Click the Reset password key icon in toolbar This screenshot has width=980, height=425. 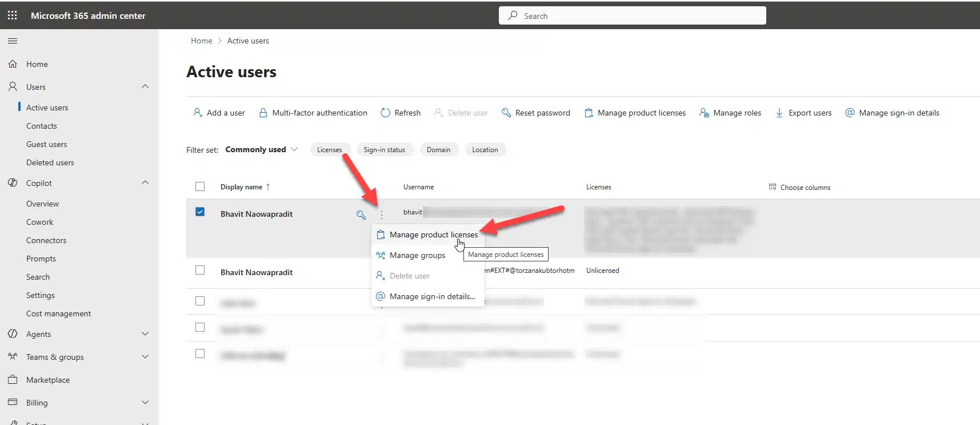click(x=506, y=113)
